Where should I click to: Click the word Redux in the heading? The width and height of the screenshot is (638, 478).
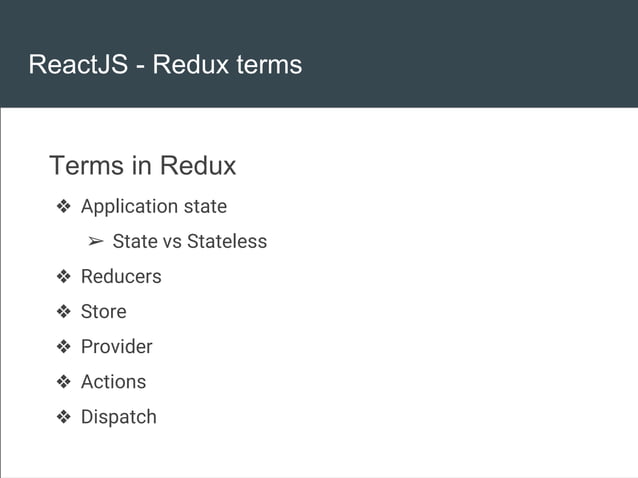coord(198,166)
